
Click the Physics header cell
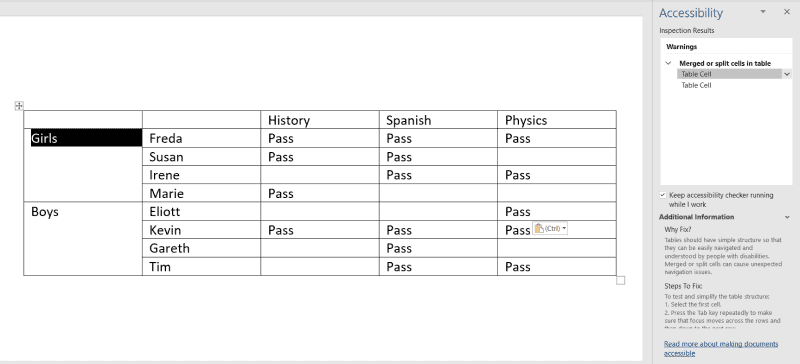point(557,120)
